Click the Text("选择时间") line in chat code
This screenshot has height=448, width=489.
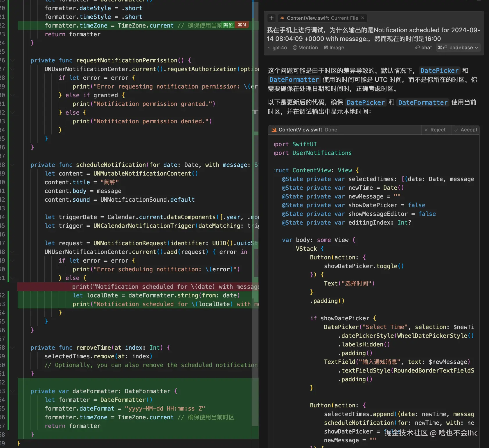pos(349,283)
